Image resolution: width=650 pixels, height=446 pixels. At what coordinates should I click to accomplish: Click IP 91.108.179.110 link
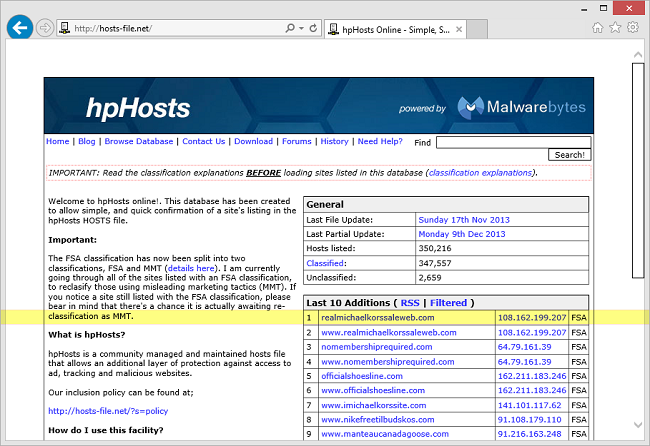pyautogui.click(x=529, y=419)
